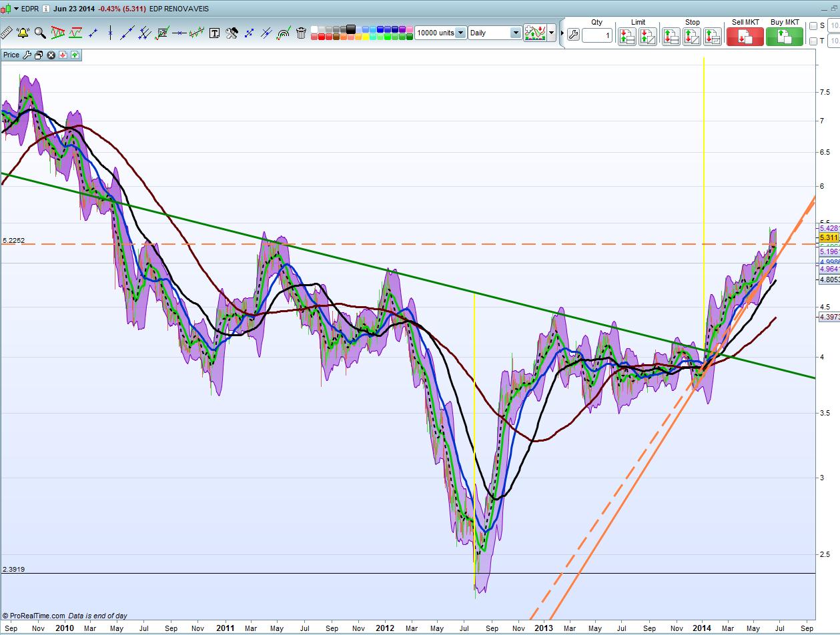Select the parallel channel lines tool
Image resolution: width=840 pixels, height=635 pixels.
(145, 33)
